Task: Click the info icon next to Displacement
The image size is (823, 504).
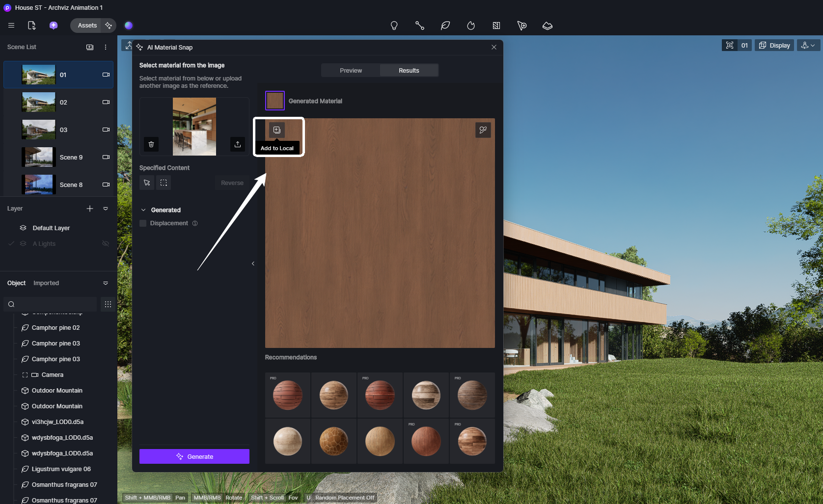Action: click(x=195, y=223)
